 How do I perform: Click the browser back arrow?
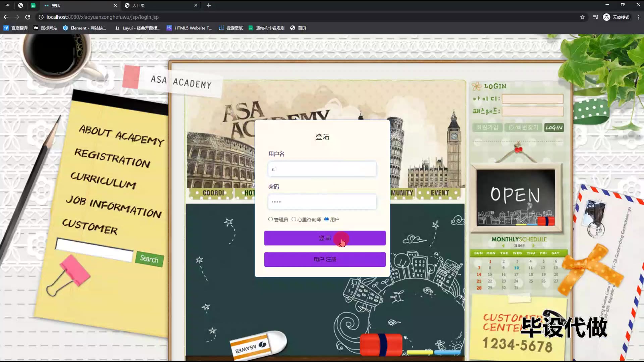[6, 17]
